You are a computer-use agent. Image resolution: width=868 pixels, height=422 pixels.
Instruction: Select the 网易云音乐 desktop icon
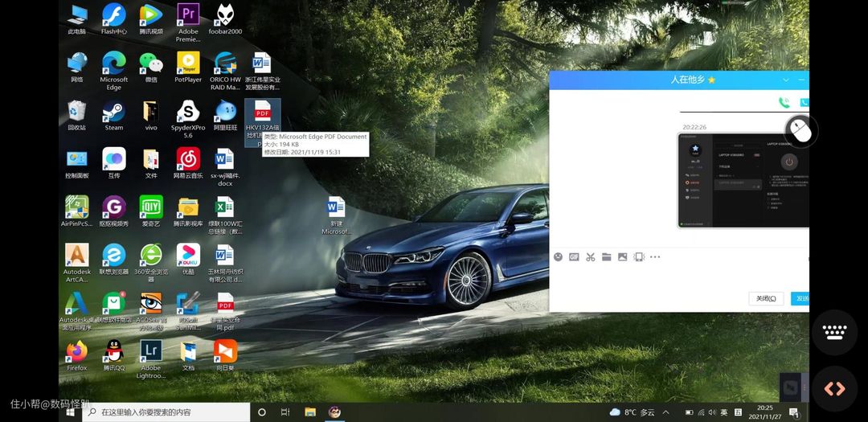point(188,162)
